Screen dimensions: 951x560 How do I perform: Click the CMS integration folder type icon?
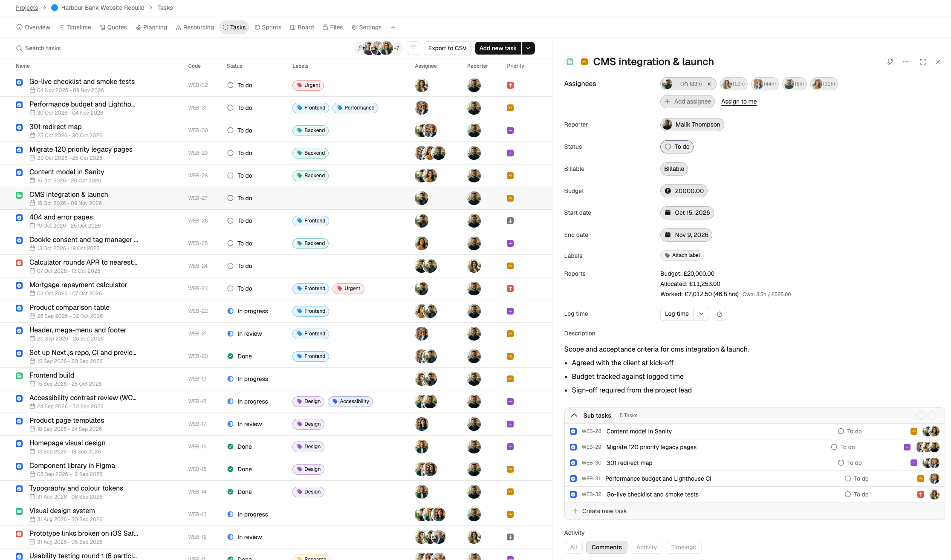pos(19,195)
